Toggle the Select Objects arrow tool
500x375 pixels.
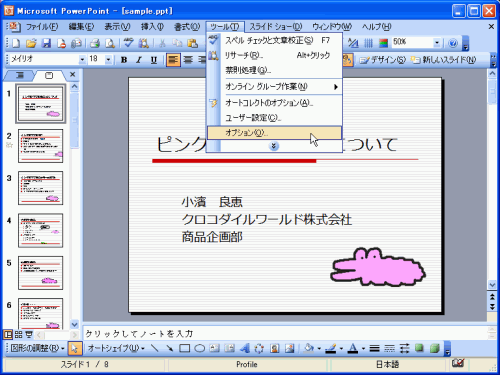74,349
